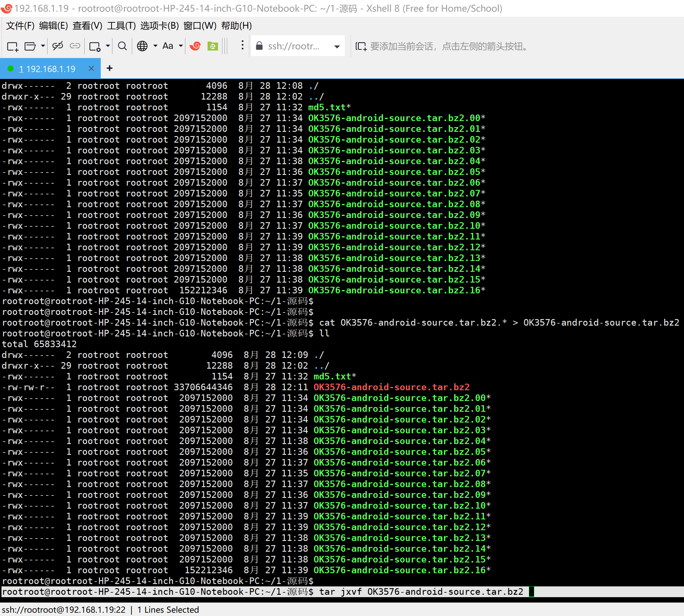This screenshot has width=684, height=616.
Task: Click the '1 Lines Selected' status text
Action: click(x=168, y=609)
